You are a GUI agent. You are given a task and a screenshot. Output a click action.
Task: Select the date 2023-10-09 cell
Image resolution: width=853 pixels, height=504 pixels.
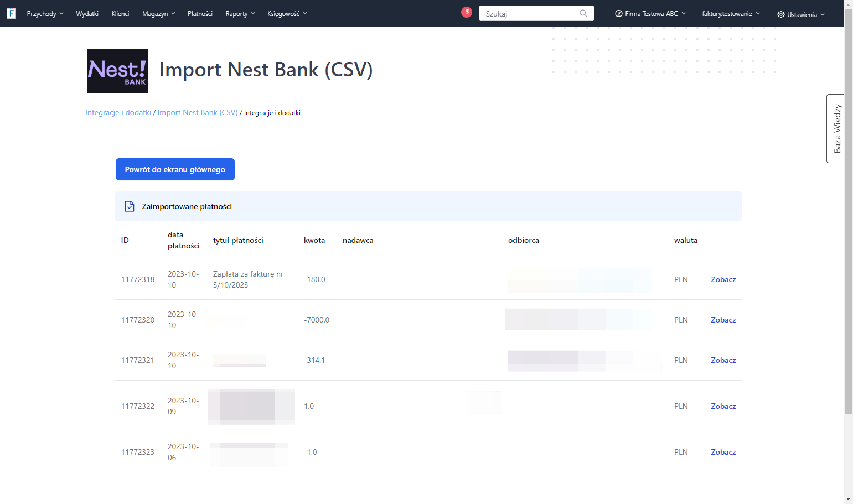coord(183,406)
